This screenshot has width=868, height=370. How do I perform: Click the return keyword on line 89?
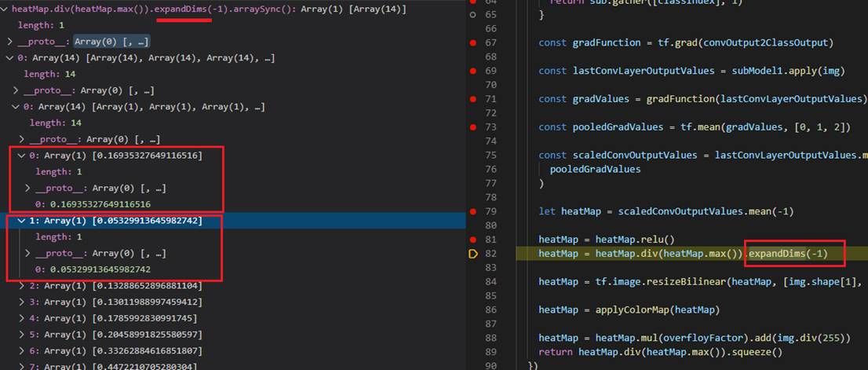click(x=556, y=352)
